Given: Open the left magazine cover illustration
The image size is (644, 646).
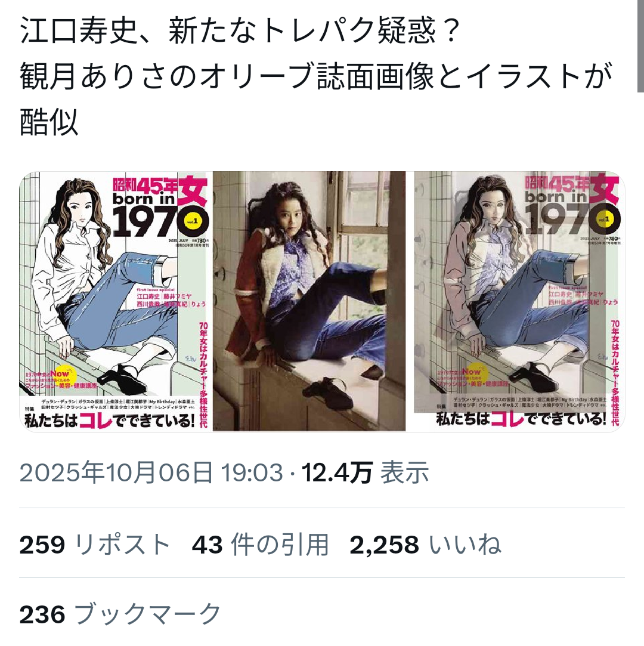Looking at the screenshot, I should 114,301.
